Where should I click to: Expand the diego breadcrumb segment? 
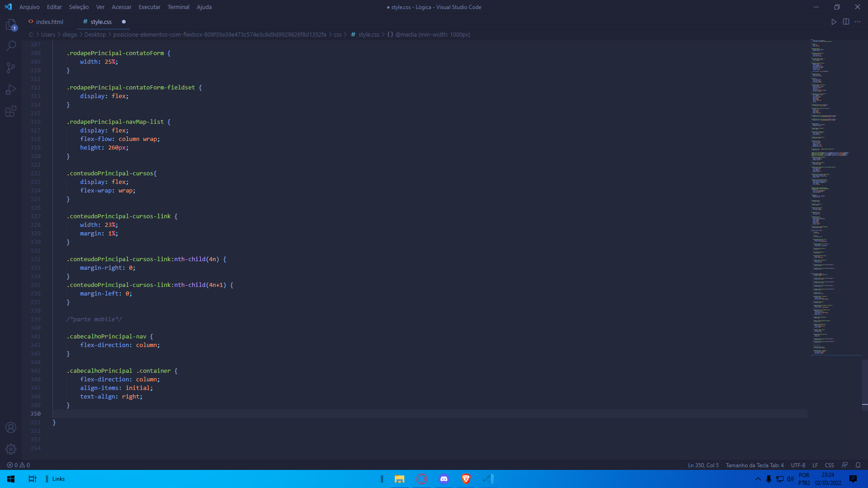tap(70, 34)
